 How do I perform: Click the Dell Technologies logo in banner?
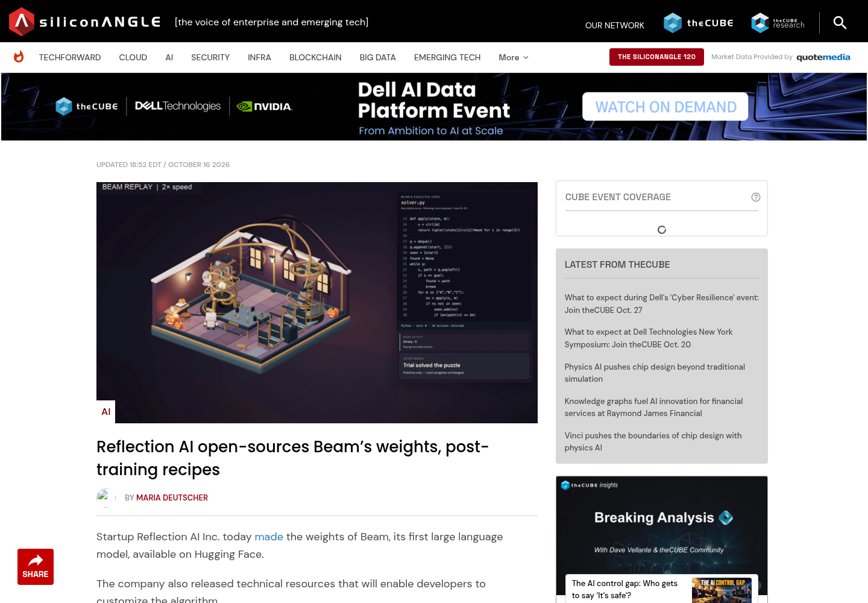[178, 106]
